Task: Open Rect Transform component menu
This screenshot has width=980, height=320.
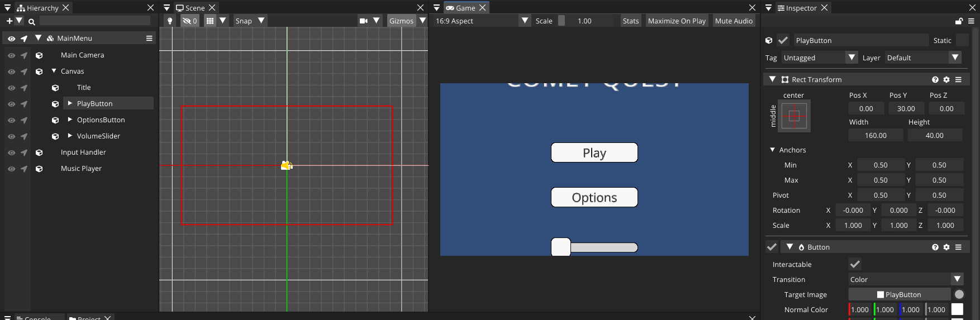Action: pyautogui.click(x=958, y=79)
